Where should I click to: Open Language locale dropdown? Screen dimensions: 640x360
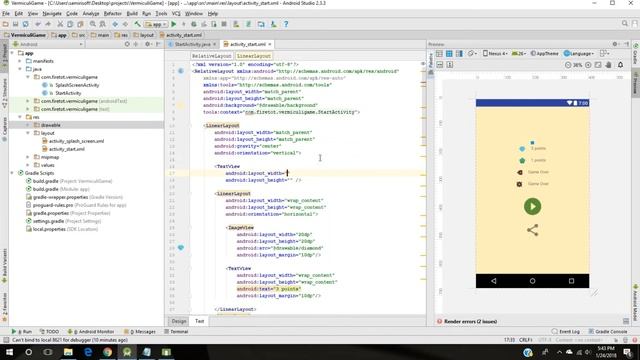click(578, 53)
